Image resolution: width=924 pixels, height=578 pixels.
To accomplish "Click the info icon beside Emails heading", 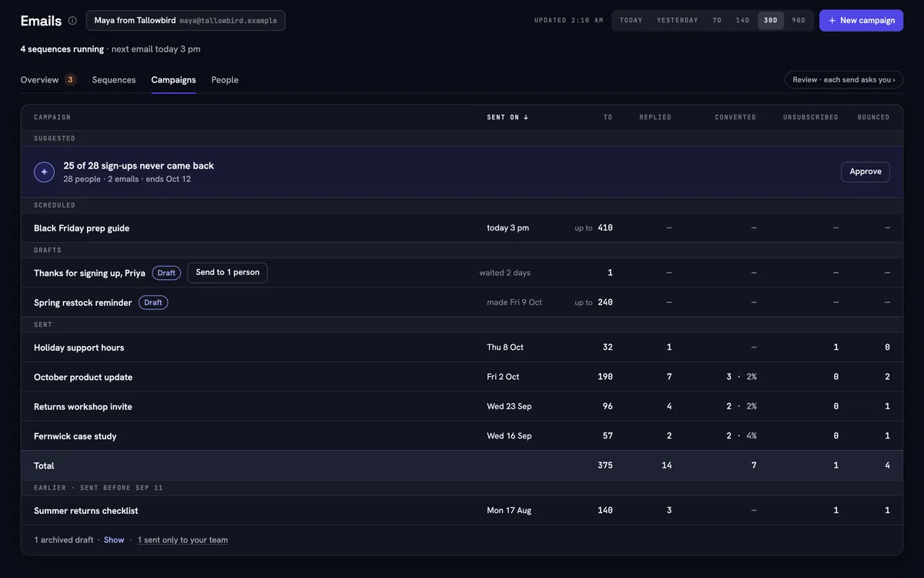I will tap(72, 21).
